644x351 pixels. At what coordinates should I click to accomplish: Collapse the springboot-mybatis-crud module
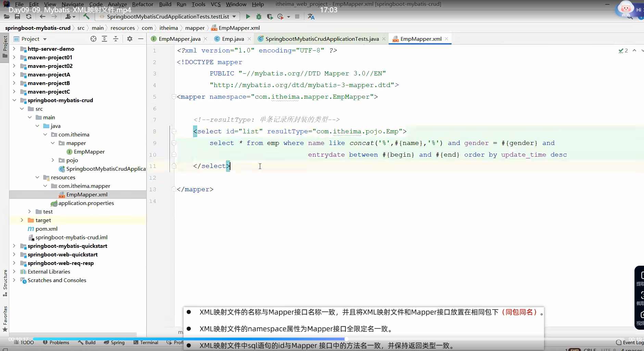coord(14,100)
